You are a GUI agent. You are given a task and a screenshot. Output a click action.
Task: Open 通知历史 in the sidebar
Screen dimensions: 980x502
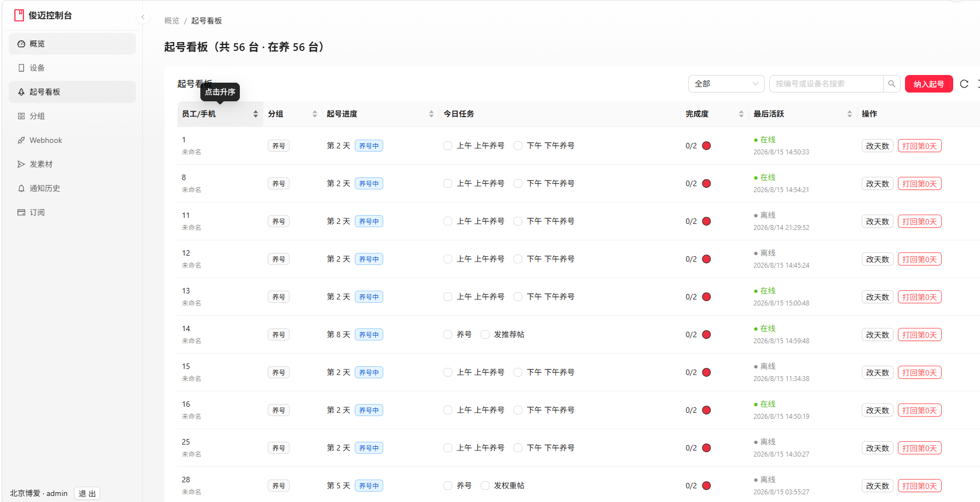(x=72, y=188)
